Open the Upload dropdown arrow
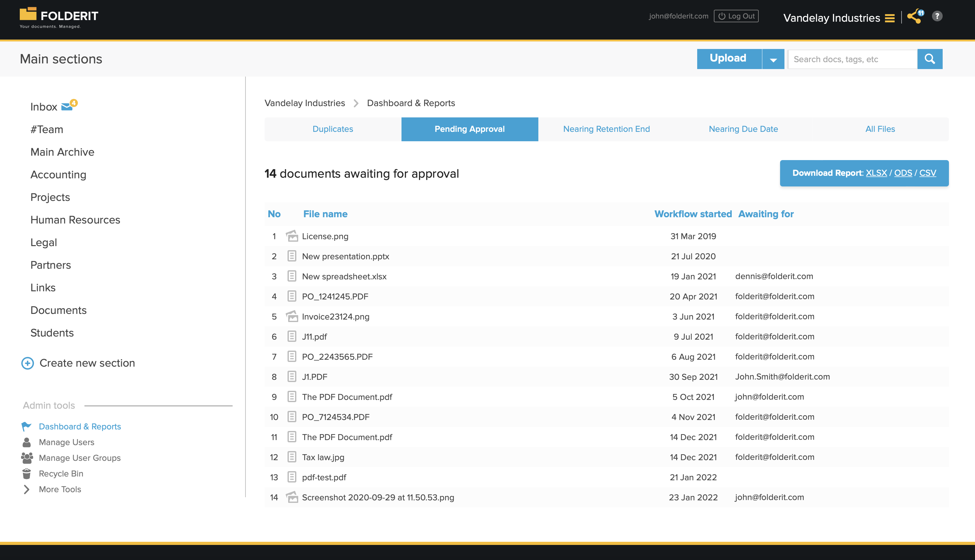 pos(773,58)
